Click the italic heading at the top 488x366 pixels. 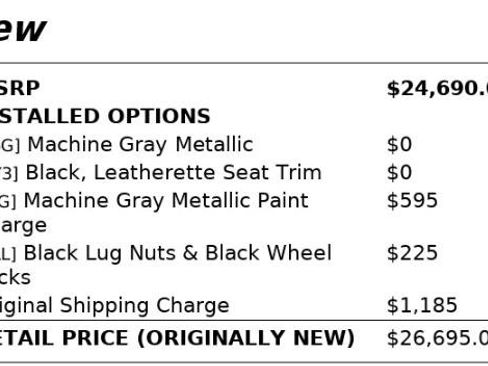pyautogui.click(x=22, y=30)
